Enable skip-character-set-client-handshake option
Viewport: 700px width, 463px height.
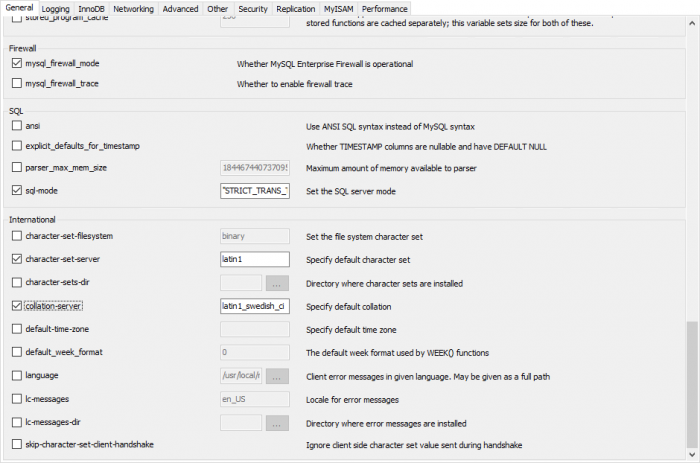click(x=16, y=444)
